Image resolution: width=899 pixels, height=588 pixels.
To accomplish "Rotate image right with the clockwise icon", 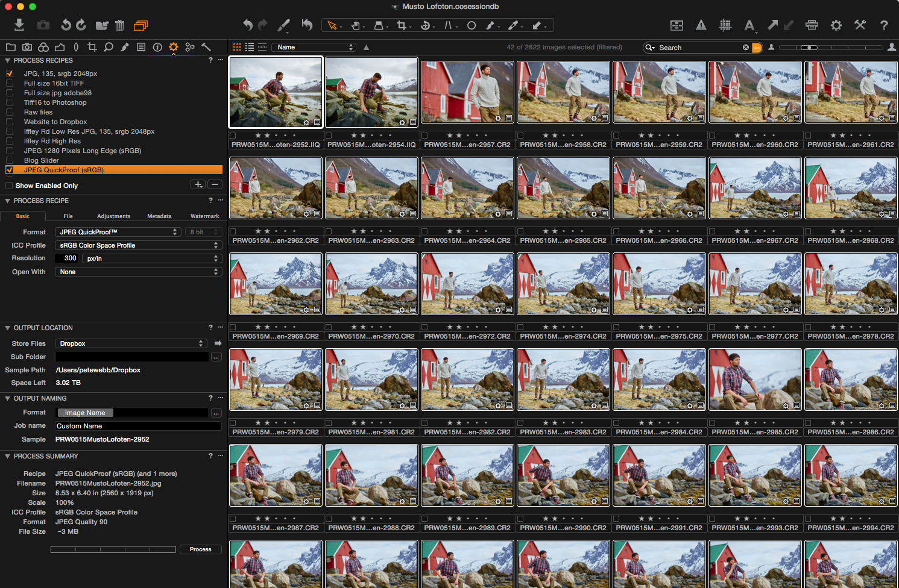I will [x=81, y=25].
